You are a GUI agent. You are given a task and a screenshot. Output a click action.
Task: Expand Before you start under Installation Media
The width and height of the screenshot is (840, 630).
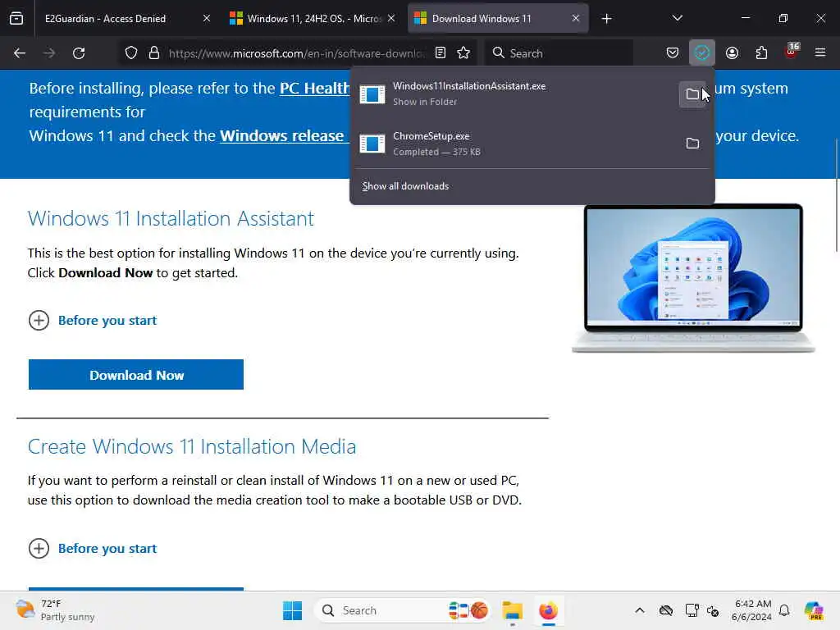tap(92, 549)
